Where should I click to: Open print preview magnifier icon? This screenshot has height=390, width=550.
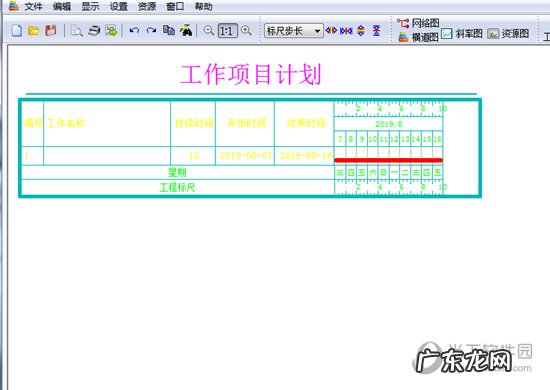[x=76, y=31]
